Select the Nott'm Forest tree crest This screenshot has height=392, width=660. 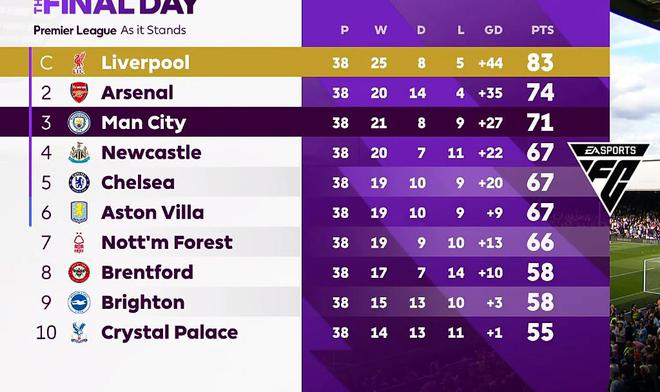(x=79, y=243)
